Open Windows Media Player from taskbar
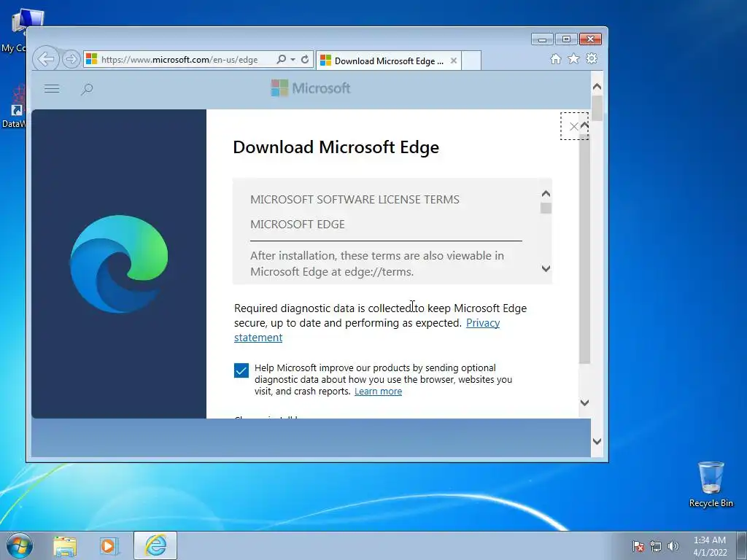Screen dimensions: 747x560 (x=109, y=546)
